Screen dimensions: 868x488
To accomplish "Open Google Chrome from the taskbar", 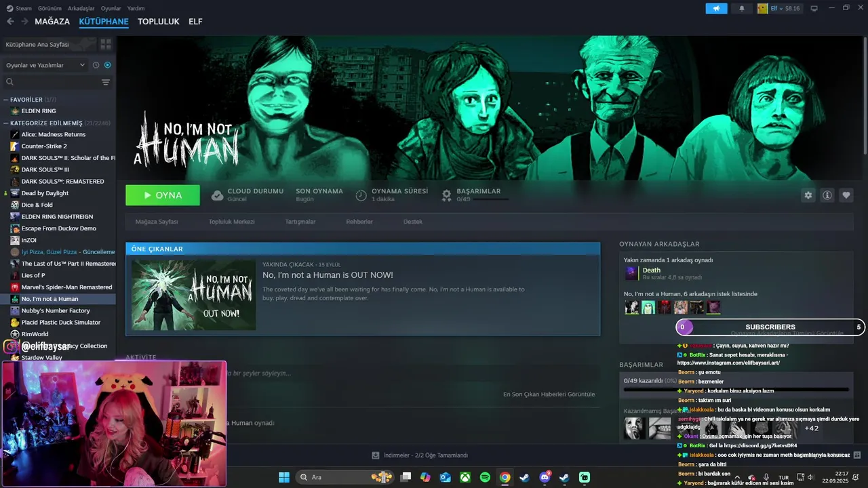I will coord(505,477).
